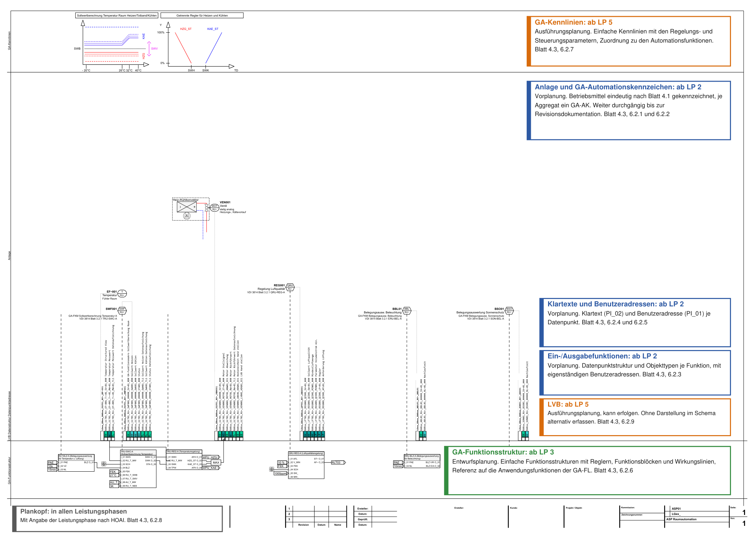Image resolution: width=756 pixels, height=535 pixels.
Task: Click the 3K input tag
Action: tap(115, 486)
